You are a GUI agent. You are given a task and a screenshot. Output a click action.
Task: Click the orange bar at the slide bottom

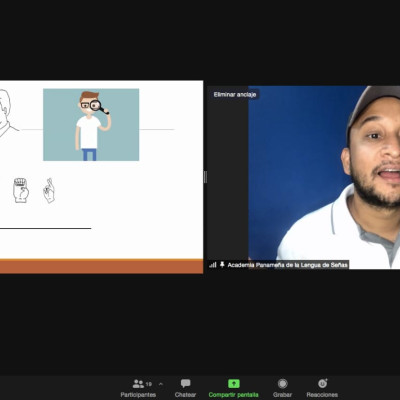pyautogui.click(x=101, y=266)
